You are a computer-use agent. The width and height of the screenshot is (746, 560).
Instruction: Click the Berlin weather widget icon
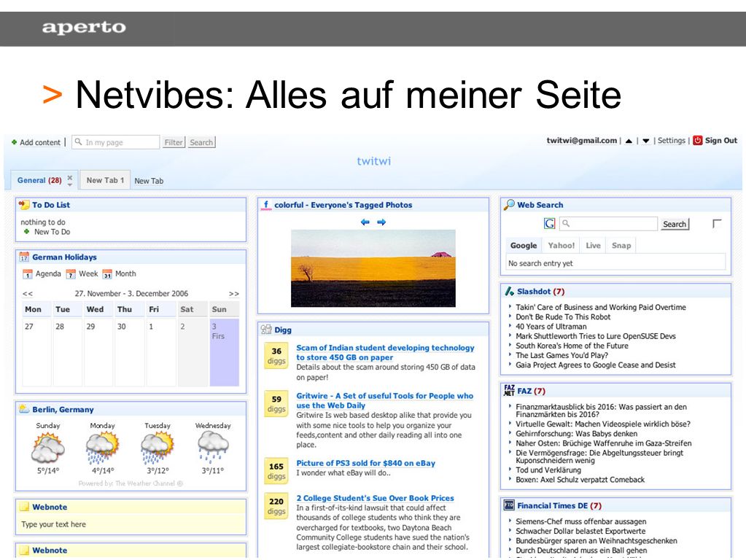(x=23, y=409)
